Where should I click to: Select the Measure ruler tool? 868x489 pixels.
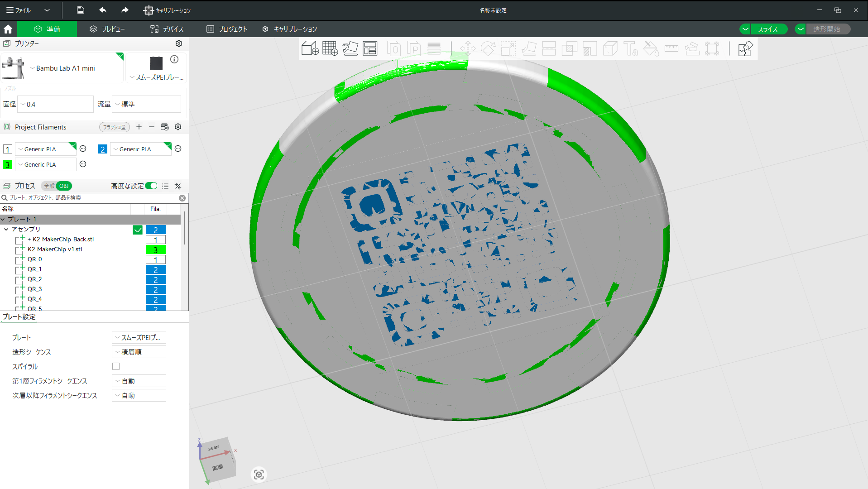pos(671,48)
